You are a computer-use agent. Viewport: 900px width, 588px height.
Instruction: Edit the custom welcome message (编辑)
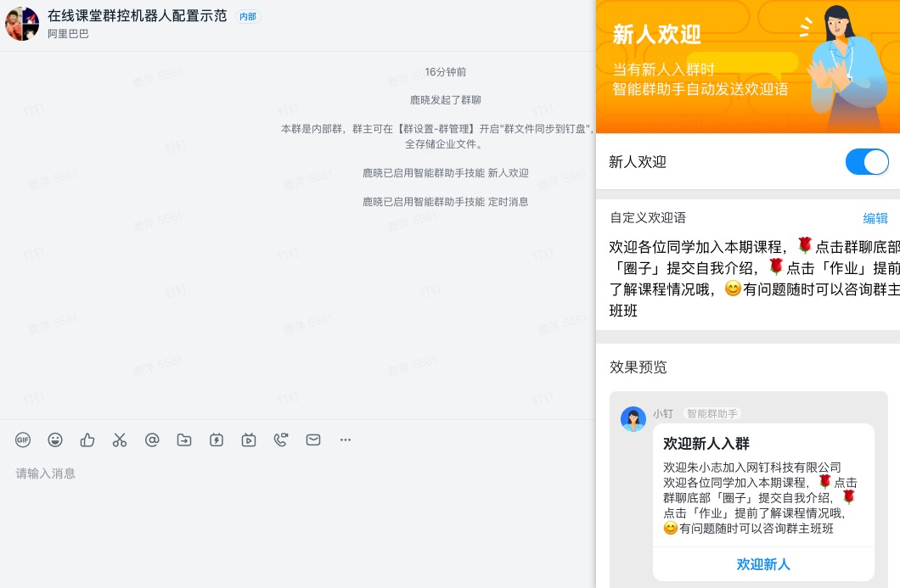[875, 218]
